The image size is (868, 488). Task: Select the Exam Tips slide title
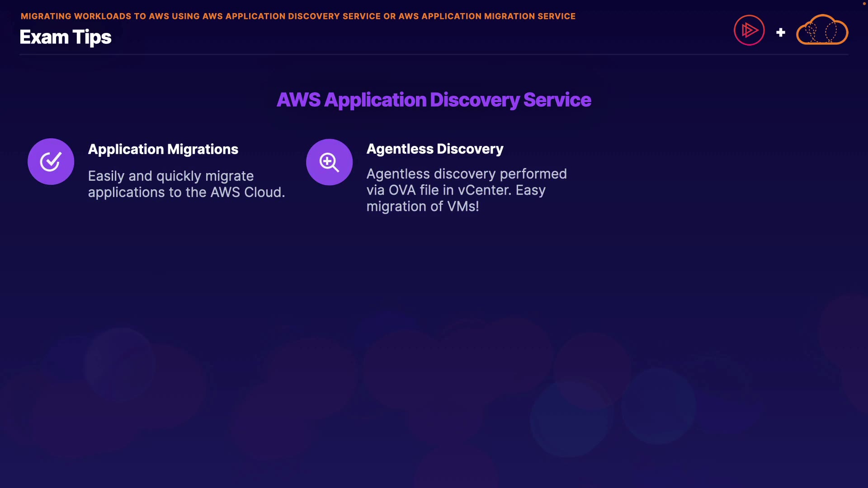tap(66, 37)
